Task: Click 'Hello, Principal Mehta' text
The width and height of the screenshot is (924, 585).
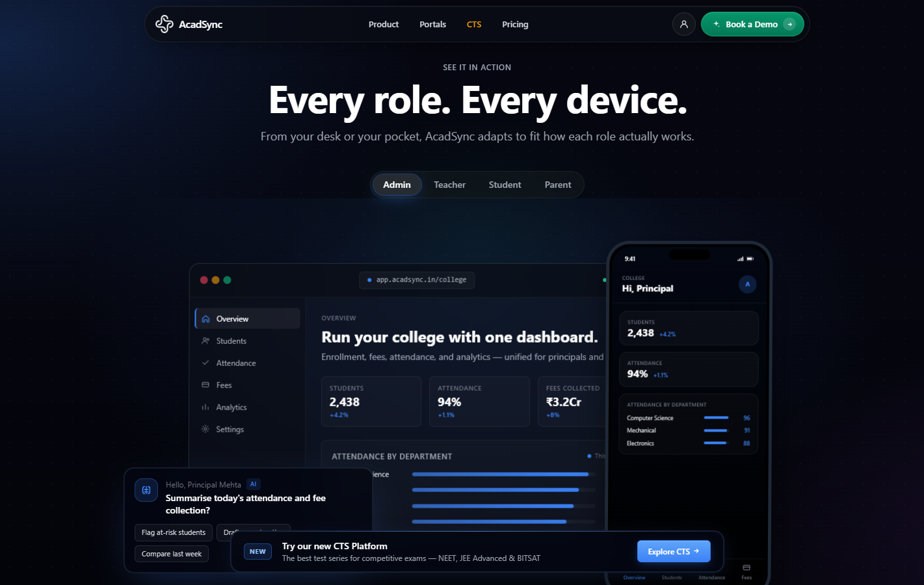Action: click(204, 485)
